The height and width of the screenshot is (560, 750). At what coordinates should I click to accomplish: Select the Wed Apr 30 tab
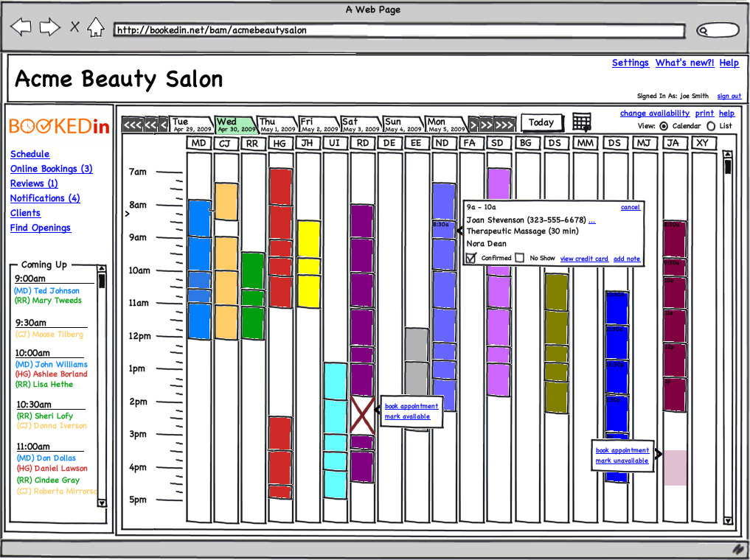click(235, 125)
